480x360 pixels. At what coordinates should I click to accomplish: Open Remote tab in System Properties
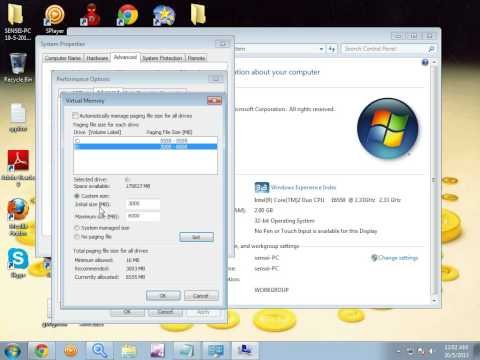196,58
